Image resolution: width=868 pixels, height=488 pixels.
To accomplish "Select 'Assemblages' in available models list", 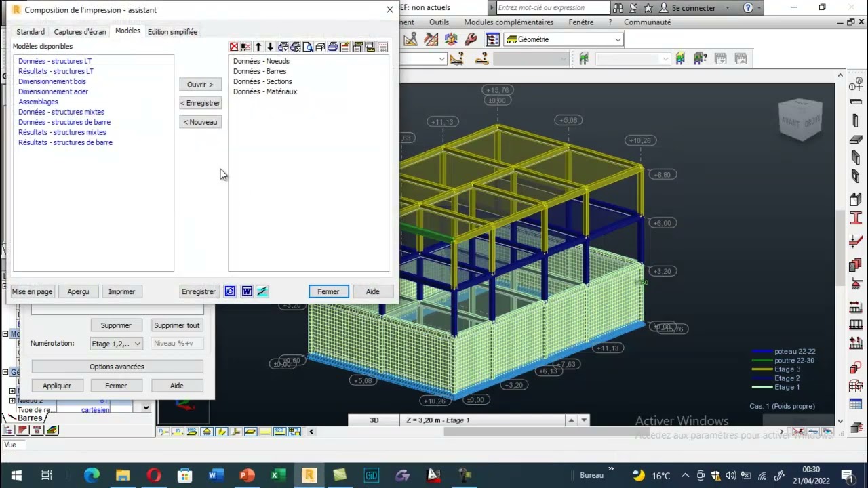I will pyautogui.click(x=38, y=102).
